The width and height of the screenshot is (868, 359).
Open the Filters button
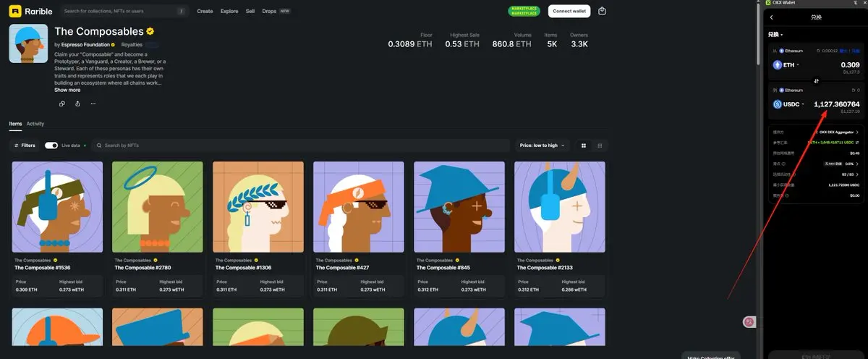pos(24,145)
